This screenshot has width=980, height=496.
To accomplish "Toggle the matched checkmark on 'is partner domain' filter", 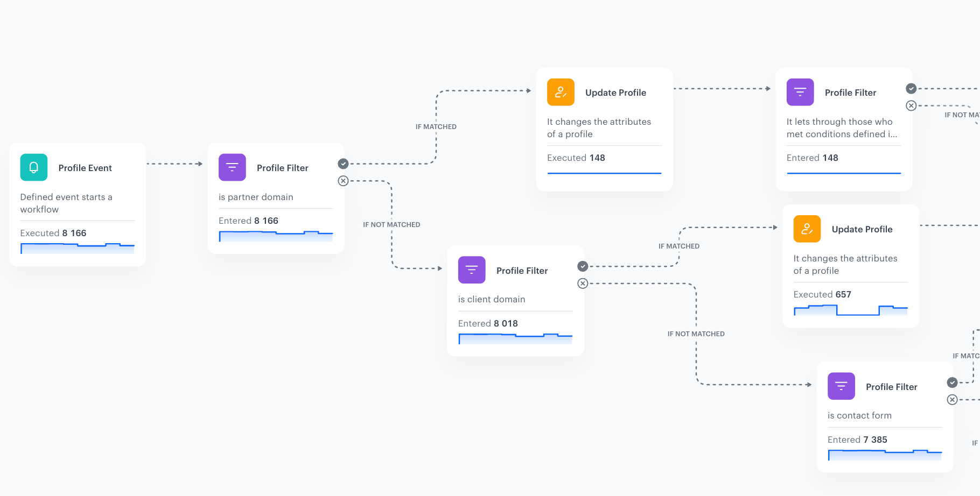I will click(x=343, y=163).
